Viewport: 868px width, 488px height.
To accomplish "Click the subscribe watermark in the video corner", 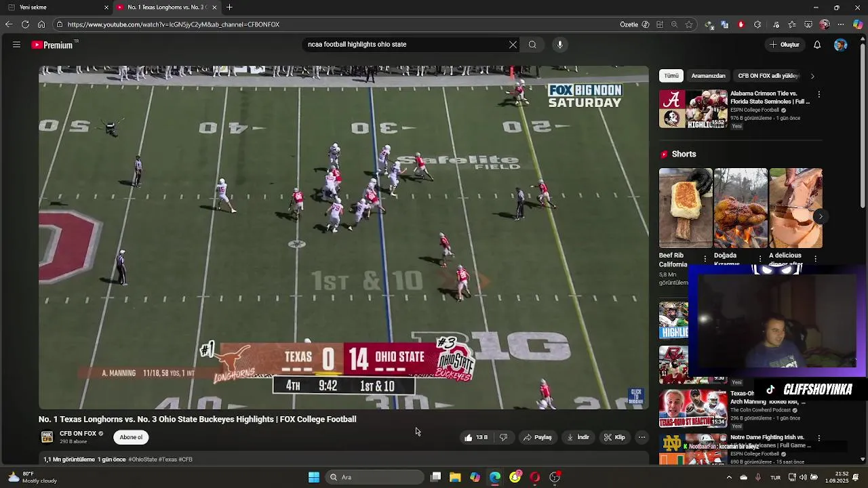I will click(636, 396).
